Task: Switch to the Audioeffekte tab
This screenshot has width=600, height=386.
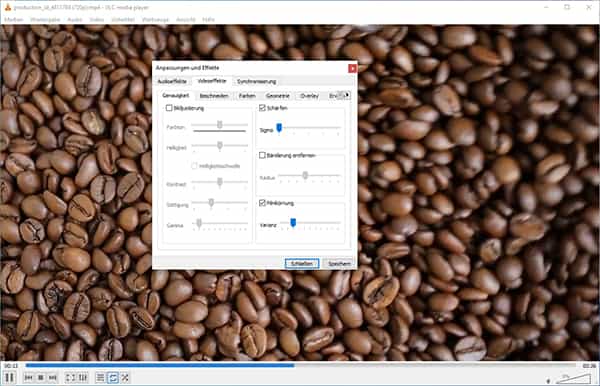Action: (x=172, y=81)
